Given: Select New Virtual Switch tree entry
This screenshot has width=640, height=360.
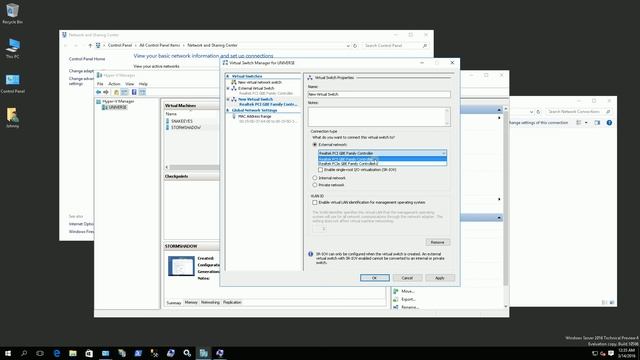Looking at the screenshot, I should 256,99.
